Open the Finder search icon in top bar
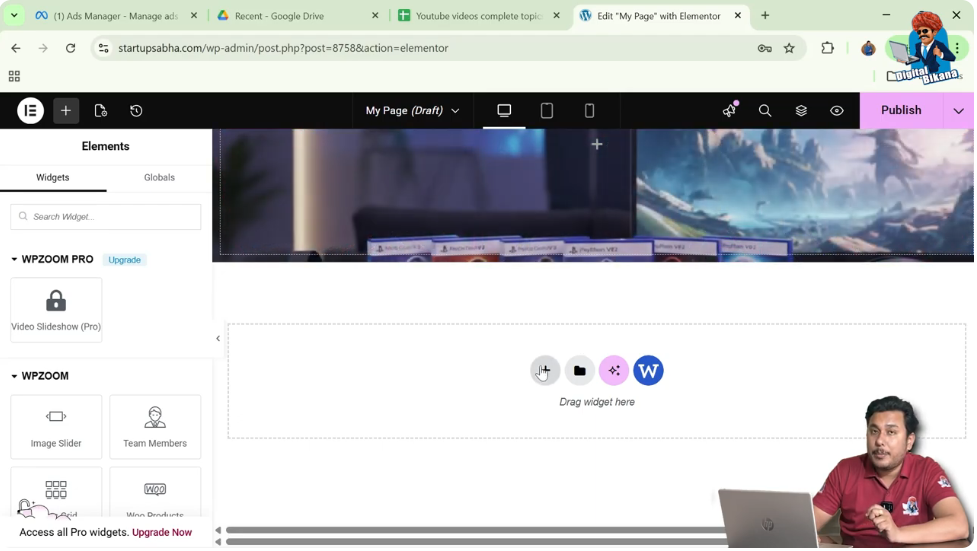 (765, 111)
